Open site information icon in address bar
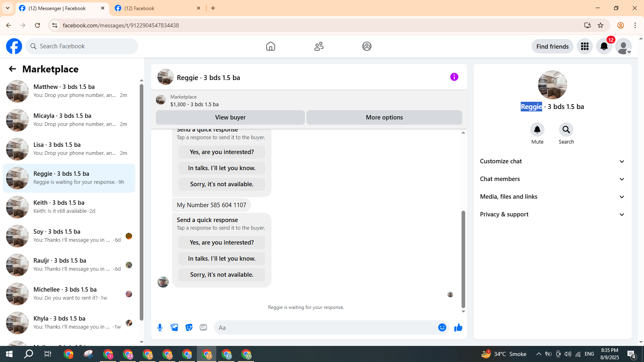The height and width of the screenshot is (362, 644). [55, 25]
